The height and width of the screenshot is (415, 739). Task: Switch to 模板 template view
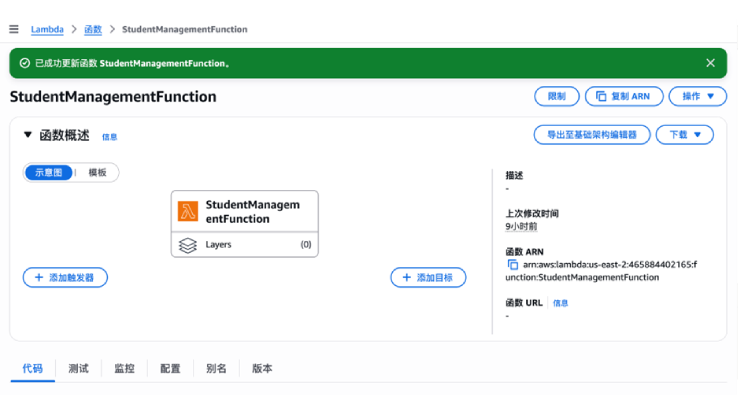(98, 172)
